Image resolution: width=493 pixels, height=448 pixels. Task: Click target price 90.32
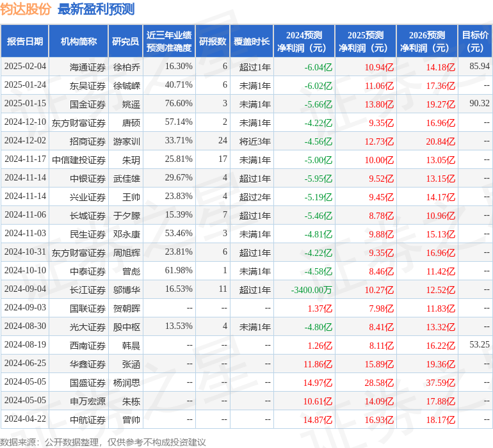[x=480, y=104]
